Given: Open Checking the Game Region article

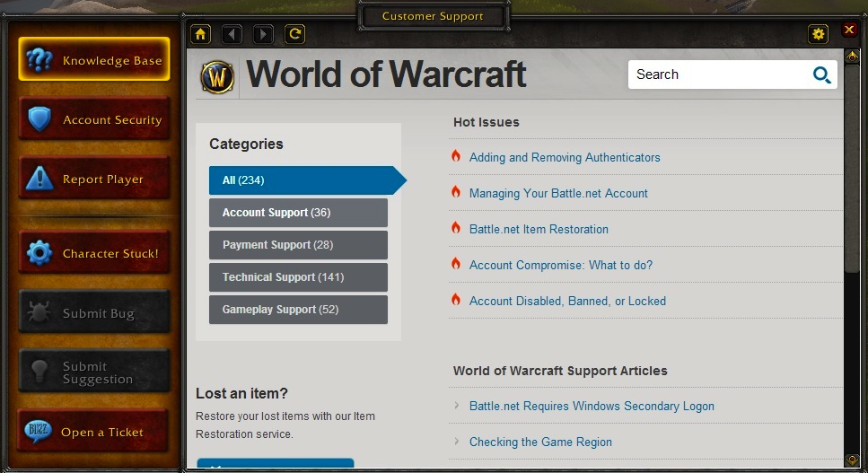Looking at the screenshot, I should coord(541,442).
